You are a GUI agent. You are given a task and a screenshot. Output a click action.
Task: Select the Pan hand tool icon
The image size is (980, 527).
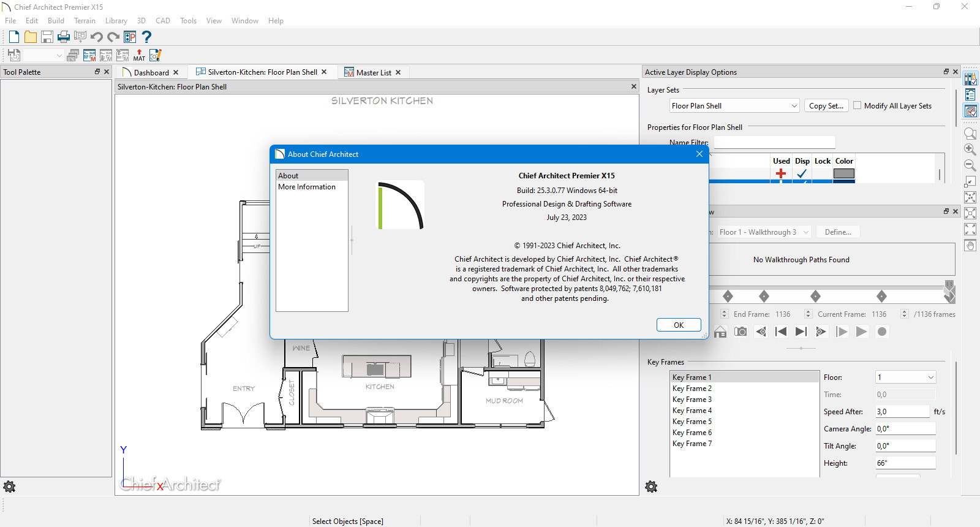(970, 246)
